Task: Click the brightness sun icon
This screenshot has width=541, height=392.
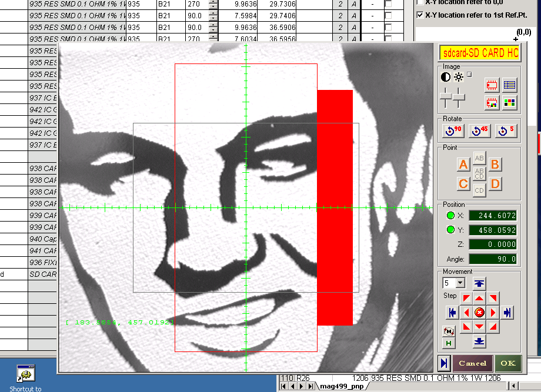Action: pyautogui.click(x=459, y=77)
